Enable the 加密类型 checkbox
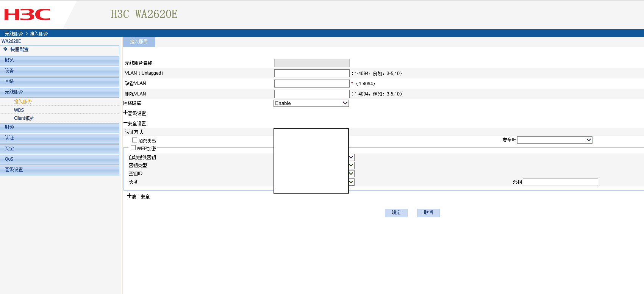 click(134, 140)
